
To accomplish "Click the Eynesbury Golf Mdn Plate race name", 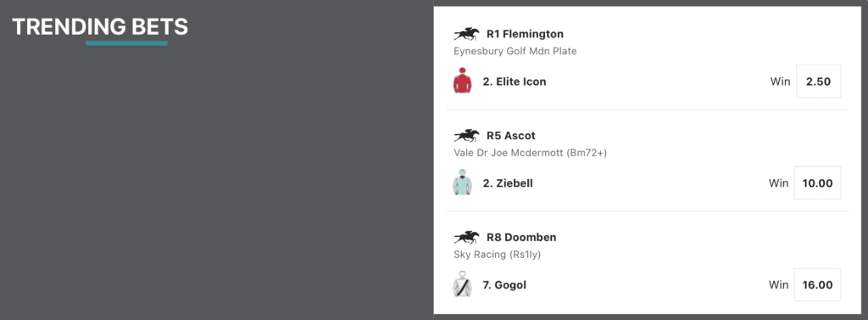I will coord(515,52).
